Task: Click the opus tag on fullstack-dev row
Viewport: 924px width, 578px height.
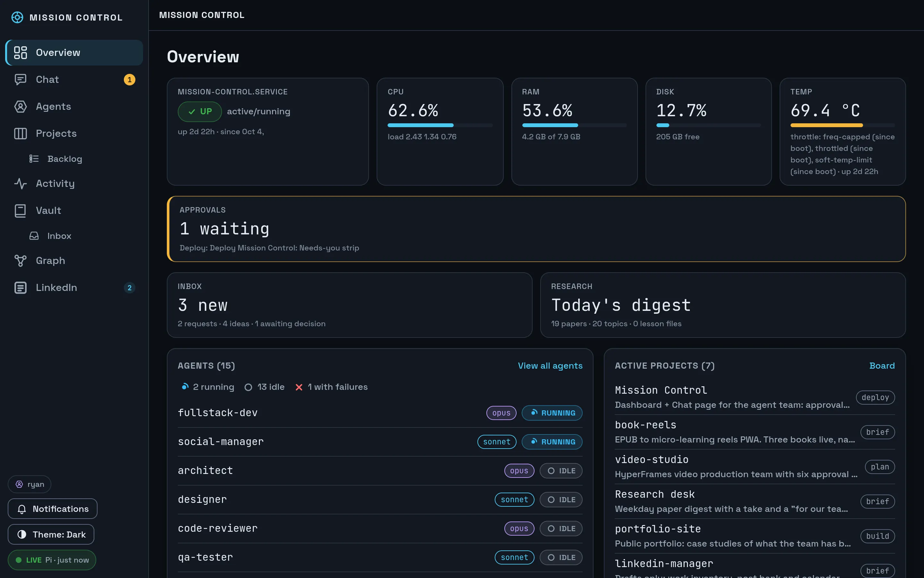Action: coord(501,413)
